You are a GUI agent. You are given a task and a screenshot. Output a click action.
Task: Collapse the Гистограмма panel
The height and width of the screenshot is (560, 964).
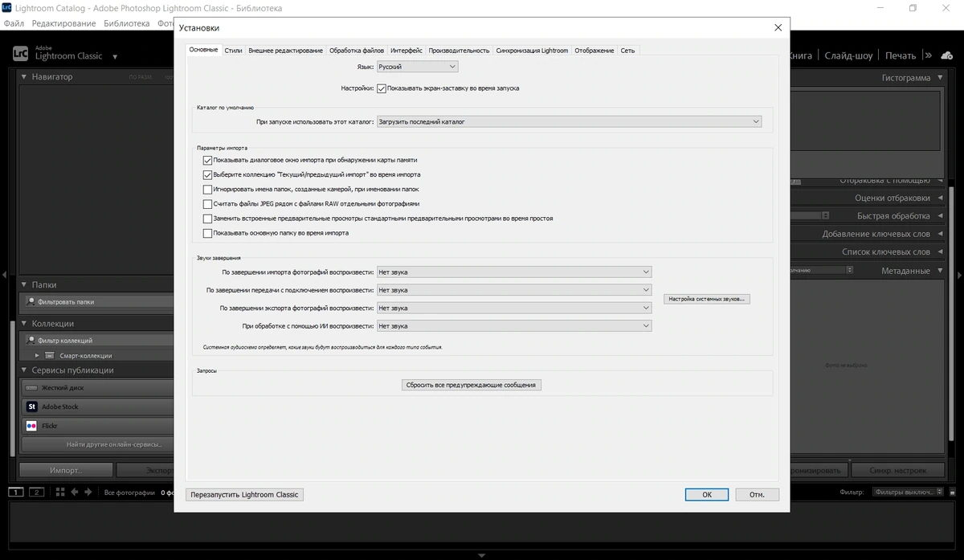pyautogui.click(x=940, y=78)
